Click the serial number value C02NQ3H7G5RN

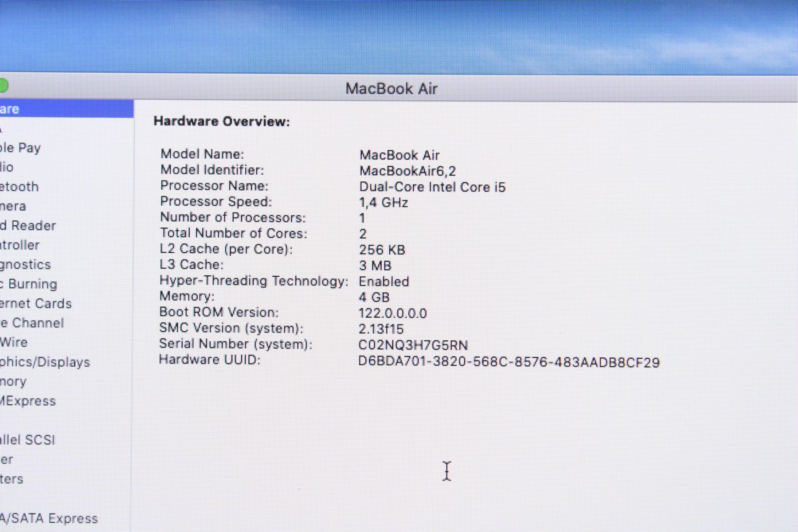point(413,345)
